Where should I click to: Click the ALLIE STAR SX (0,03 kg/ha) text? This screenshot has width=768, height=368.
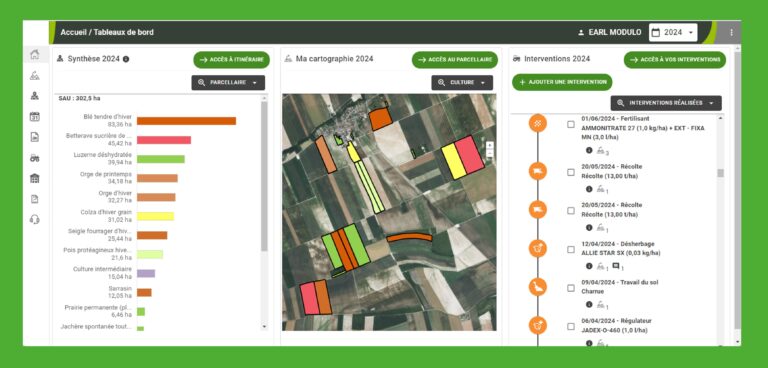[621, 253]
